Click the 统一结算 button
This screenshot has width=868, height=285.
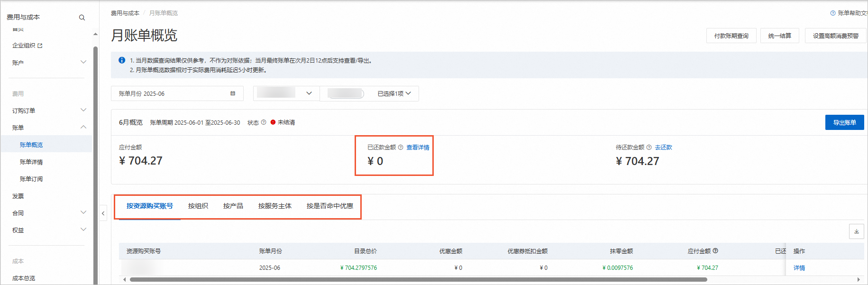tap(780, 36)
